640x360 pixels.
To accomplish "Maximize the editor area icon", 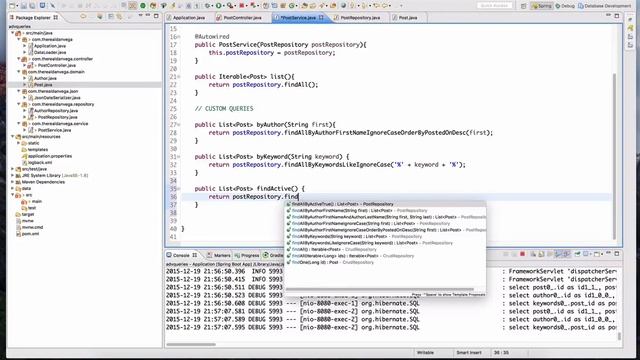I will coord(617,16).
